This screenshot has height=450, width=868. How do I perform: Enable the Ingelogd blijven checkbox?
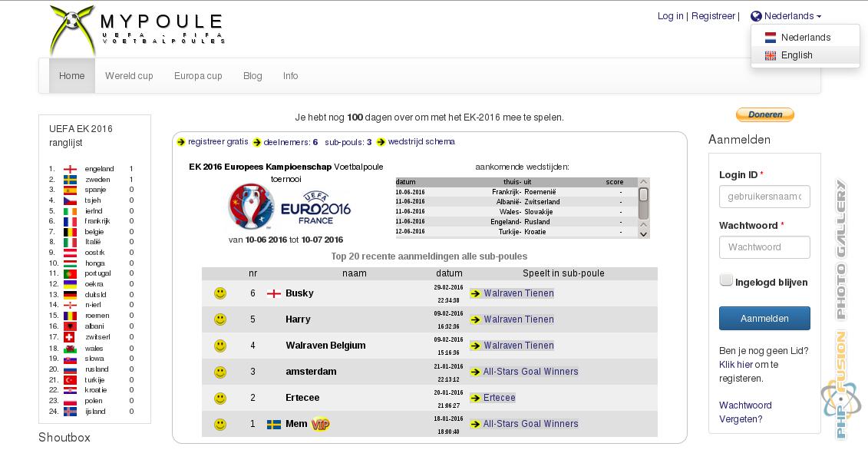(x=726, y=280)
